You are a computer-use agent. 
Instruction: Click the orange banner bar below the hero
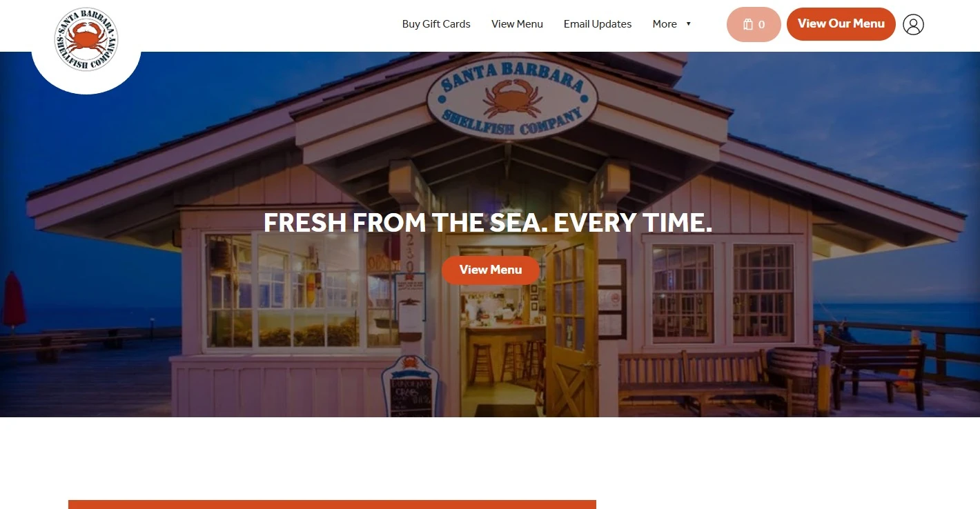point(332,504)
